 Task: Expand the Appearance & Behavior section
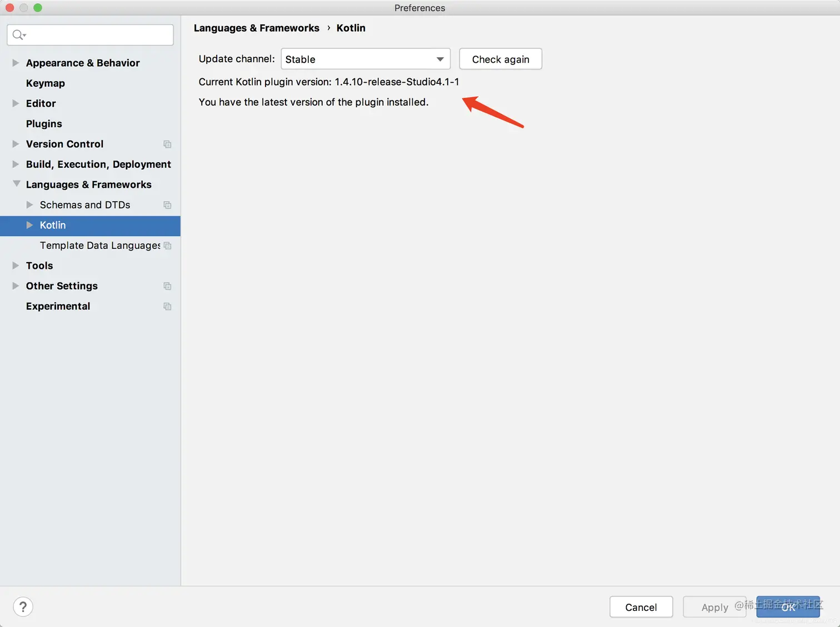coord(16,63)
